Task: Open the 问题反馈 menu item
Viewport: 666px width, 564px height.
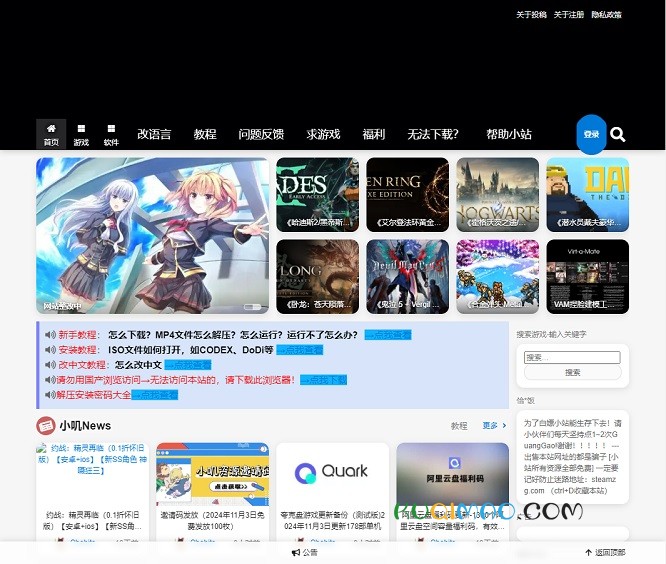Action: [261, 134]
